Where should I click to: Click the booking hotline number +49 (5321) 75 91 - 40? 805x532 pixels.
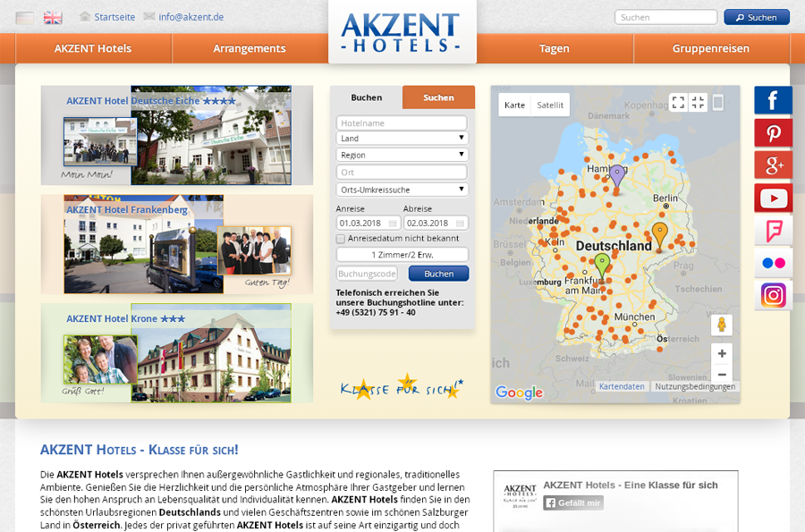[x=376, y=312]
